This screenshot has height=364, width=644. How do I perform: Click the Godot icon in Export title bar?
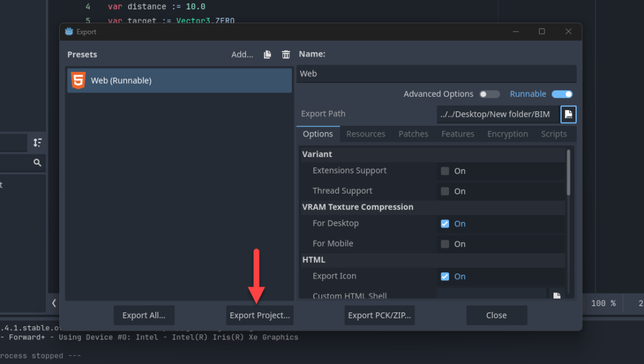[x=69, y=31]
